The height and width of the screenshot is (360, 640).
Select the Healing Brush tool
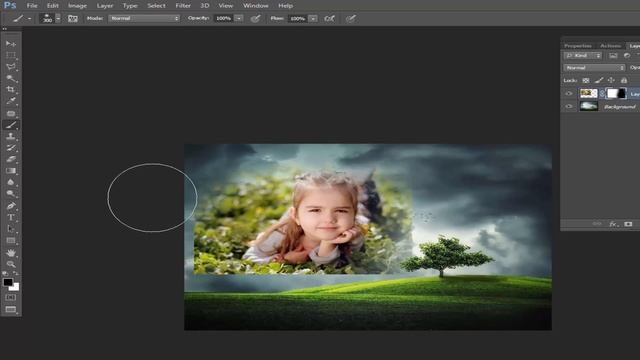coord(11,113)
